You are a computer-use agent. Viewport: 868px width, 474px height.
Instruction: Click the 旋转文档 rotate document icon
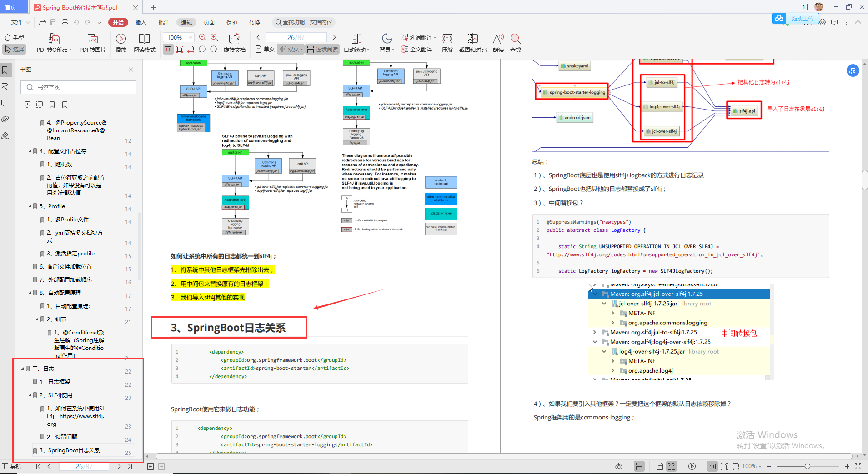234,39
